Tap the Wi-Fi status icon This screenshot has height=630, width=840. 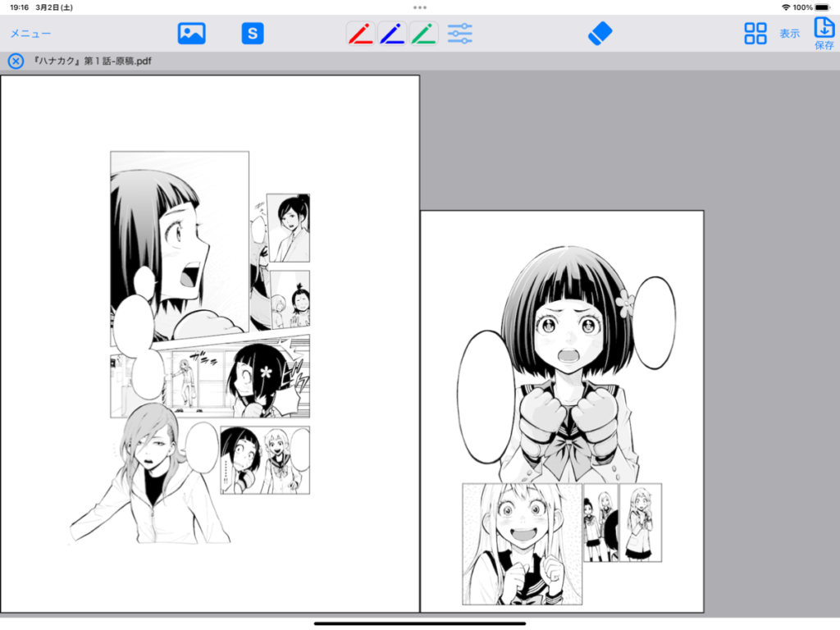click(786, 7)
